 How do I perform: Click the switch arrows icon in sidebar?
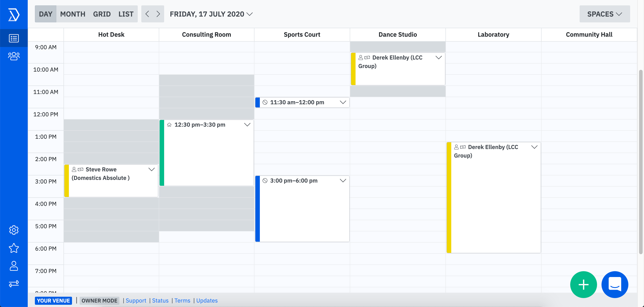click(14, 284)
